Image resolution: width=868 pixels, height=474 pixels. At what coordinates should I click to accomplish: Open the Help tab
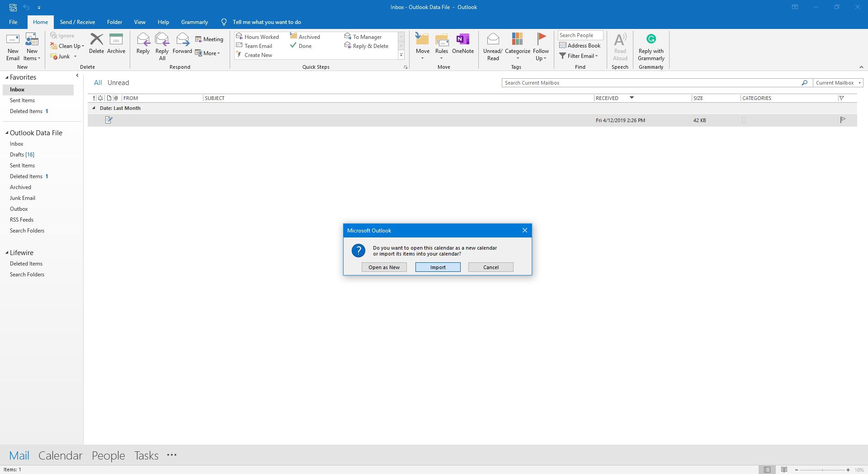[163, 22]
